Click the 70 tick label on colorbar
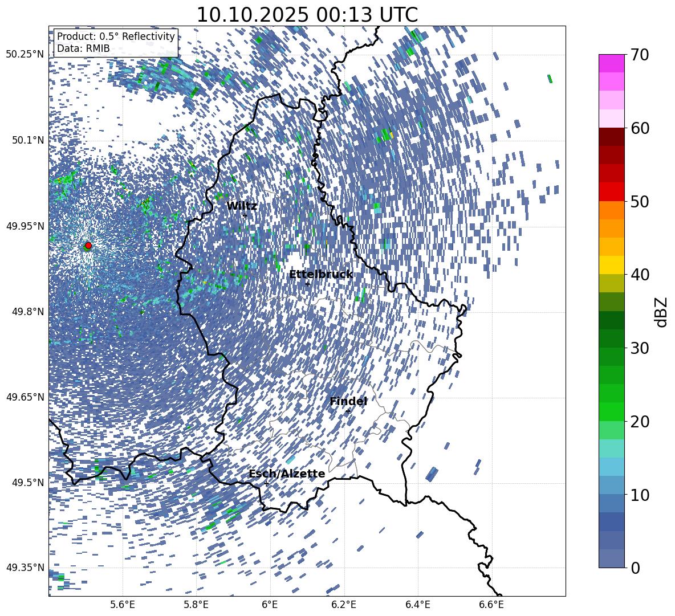Viewport: 675px width, 616px height. pos(640,55)
